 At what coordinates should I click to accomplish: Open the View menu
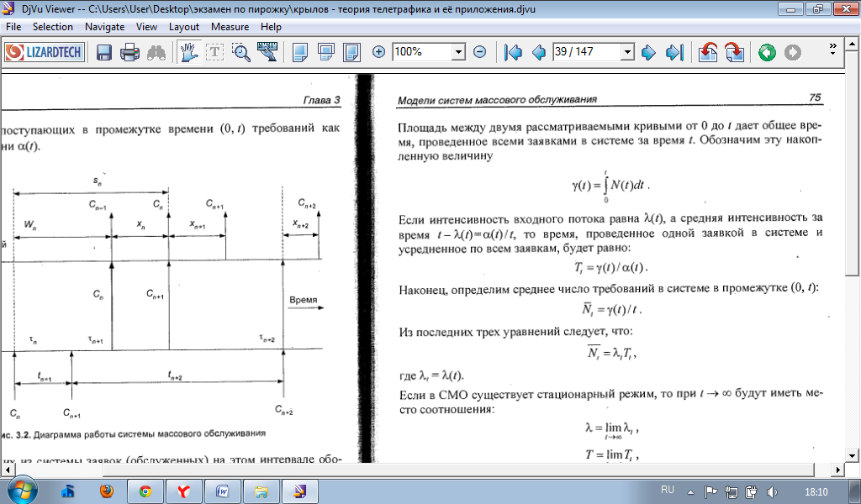click(146, 27)
